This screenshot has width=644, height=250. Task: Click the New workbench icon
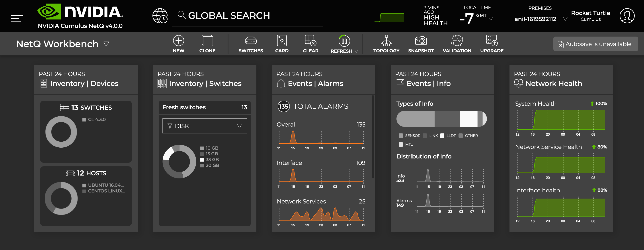[178, 41]
